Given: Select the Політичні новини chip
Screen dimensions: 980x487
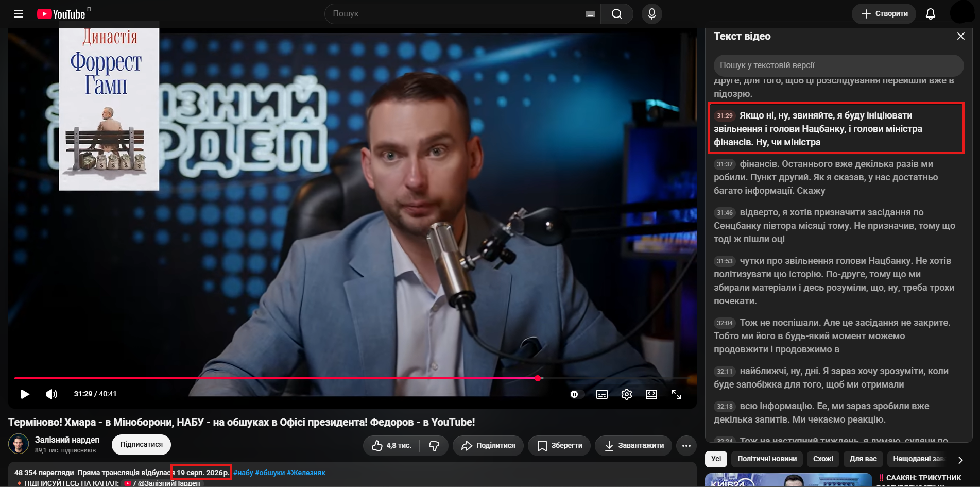Looking at the screenshot, I should click(x=767, y=459).
